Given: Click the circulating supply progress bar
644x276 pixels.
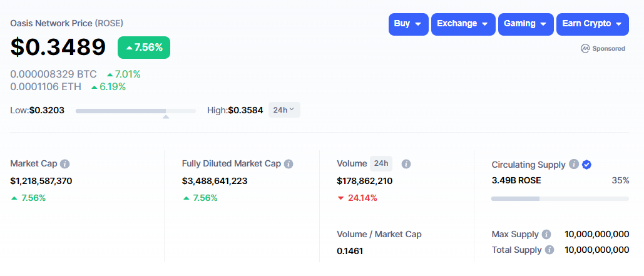Looking at the screenshot, I should tap(560, 199).
